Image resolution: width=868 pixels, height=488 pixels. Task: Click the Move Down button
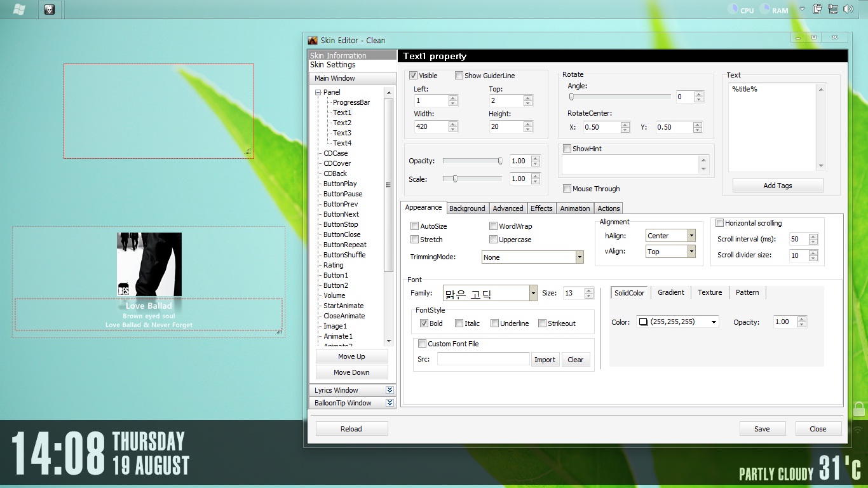pyautogui.click(x=351, y=372)
